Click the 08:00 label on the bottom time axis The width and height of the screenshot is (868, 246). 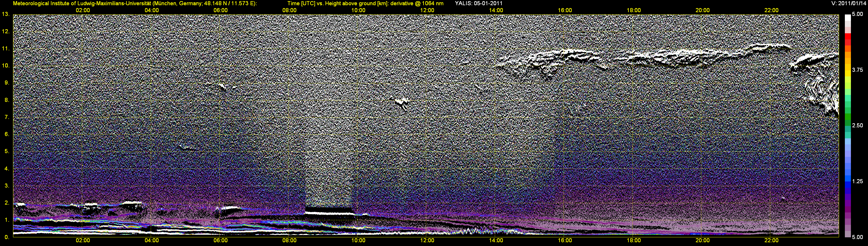pos(289,240)
